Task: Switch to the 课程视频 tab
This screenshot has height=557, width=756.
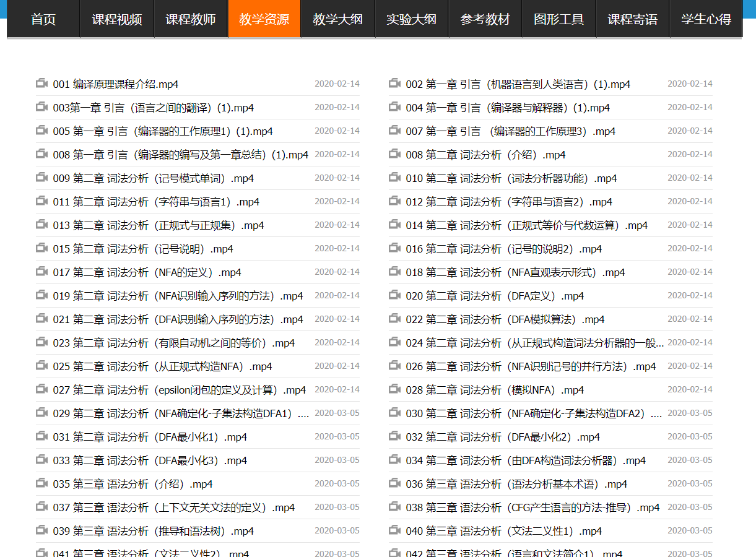Action: (x=117, y=19)
